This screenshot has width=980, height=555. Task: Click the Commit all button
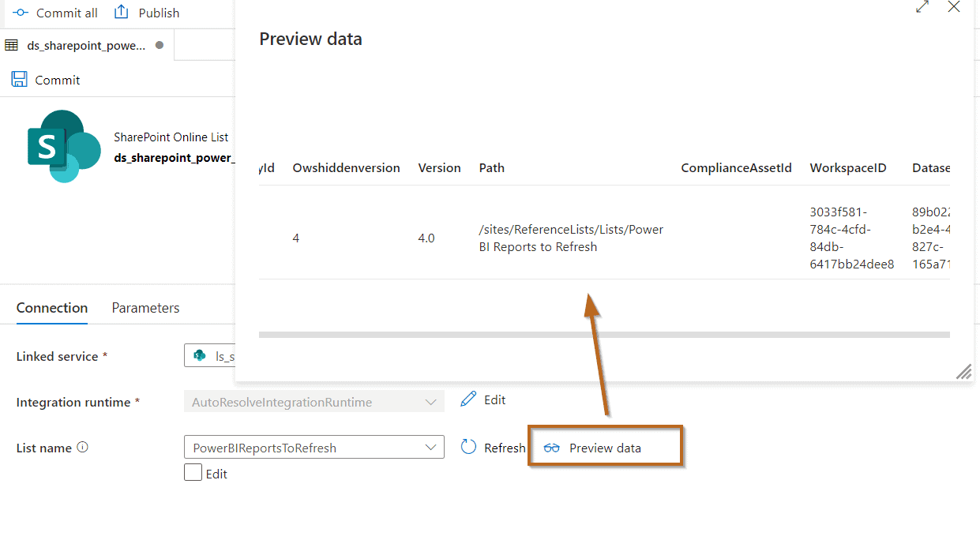[x=55, y=13]
